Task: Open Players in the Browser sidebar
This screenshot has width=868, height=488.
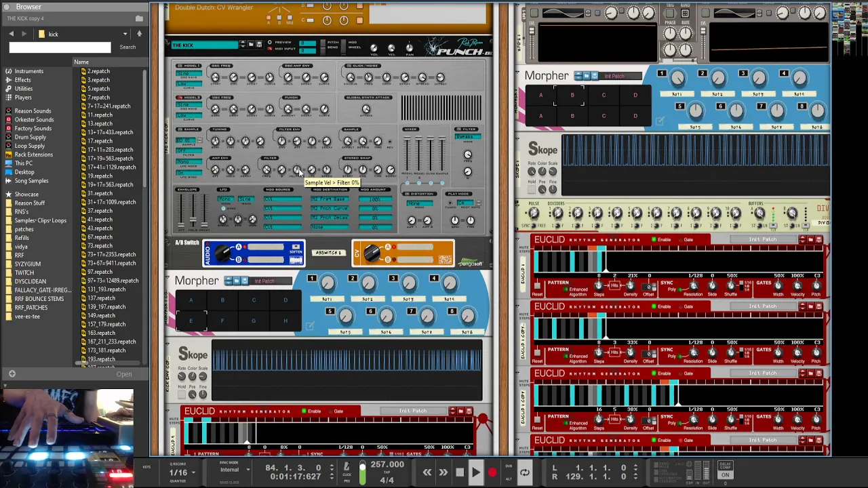Action: pos(22,98)
